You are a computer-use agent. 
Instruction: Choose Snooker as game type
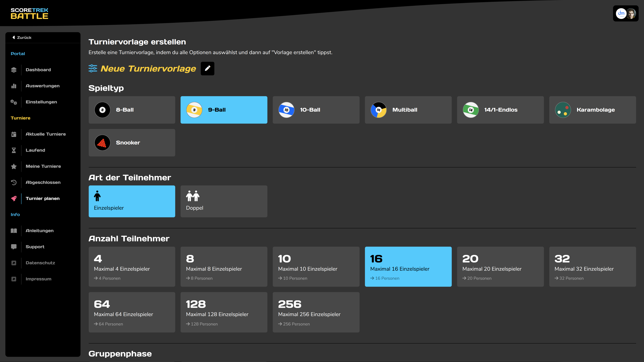[x=132, y=143]
